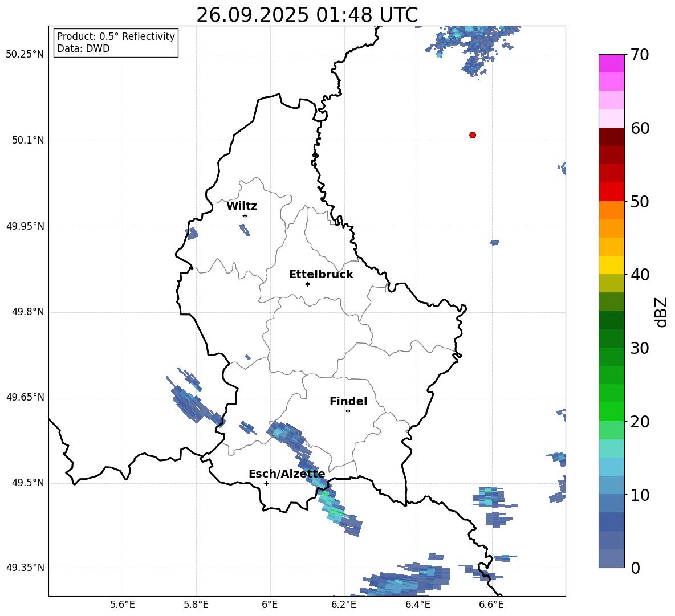The height and width of the screenshot is (616, 675).
Task: Click the 6.4°E longitude label
Action: (x=417, y=605)
